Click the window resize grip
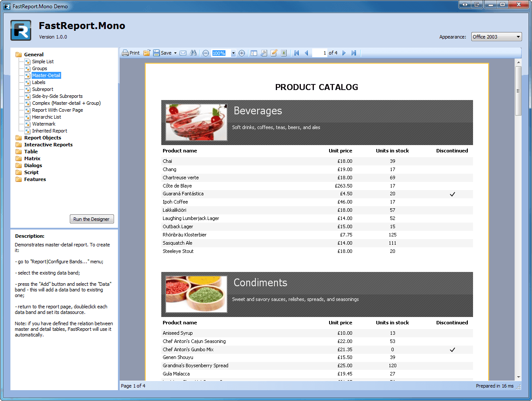The width and height of the screenshot is (532, 401). tap(519, 387)
